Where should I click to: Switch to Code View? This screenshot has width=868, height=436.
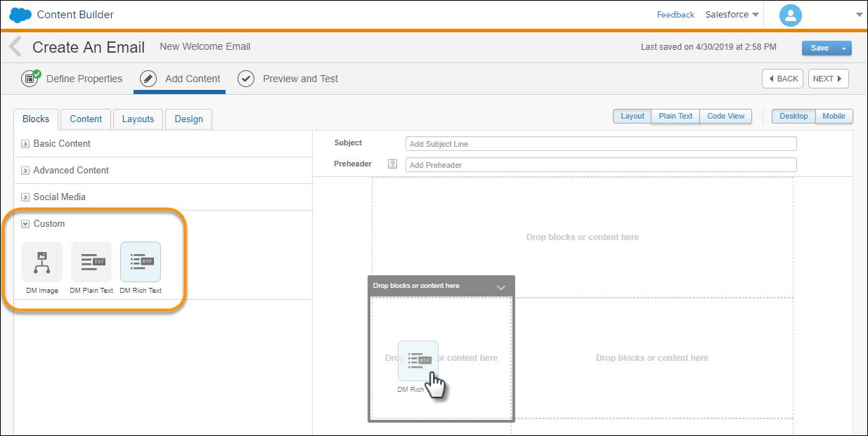pos(725,116)
